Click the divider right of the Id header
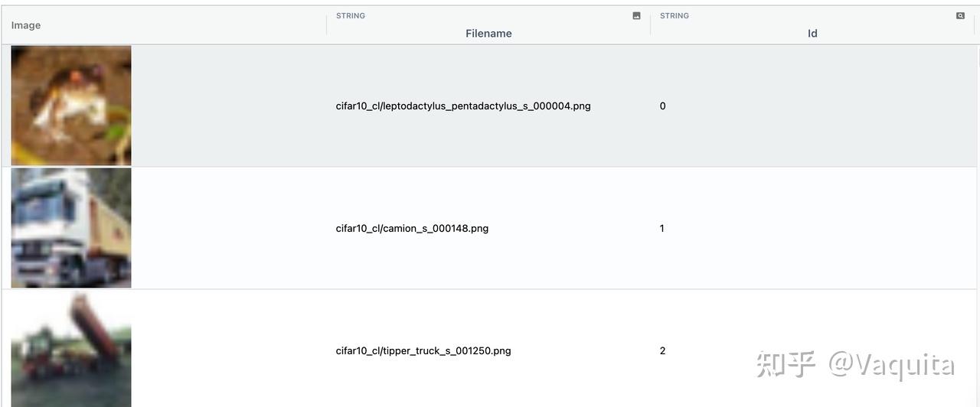 975,25
